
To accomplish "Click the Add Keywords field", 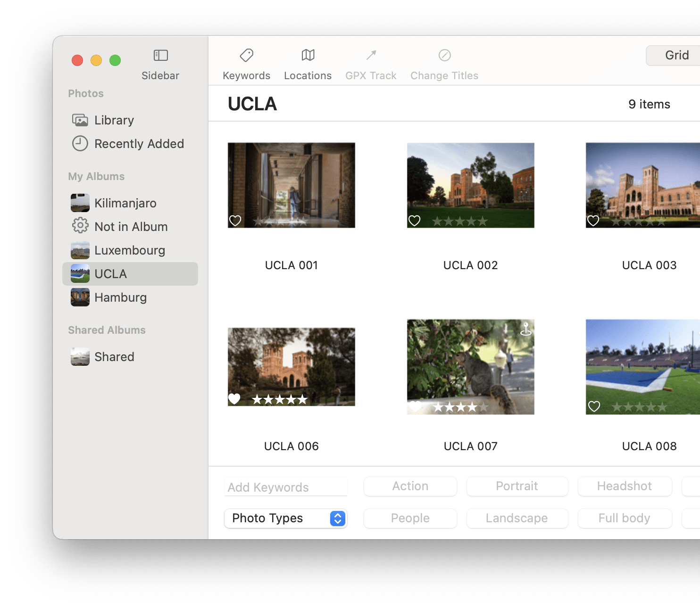I will [286, 487].
